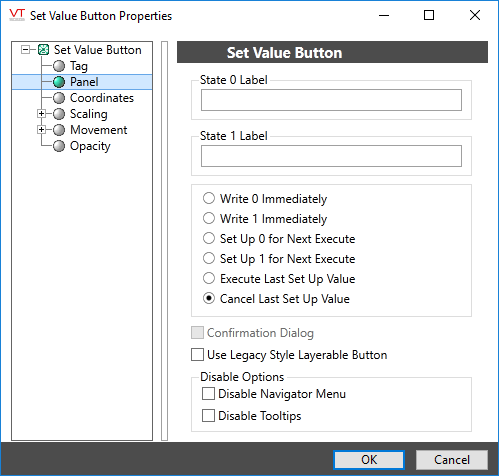
Task: Click the Movement node circle icon
Action: point(59,130)
